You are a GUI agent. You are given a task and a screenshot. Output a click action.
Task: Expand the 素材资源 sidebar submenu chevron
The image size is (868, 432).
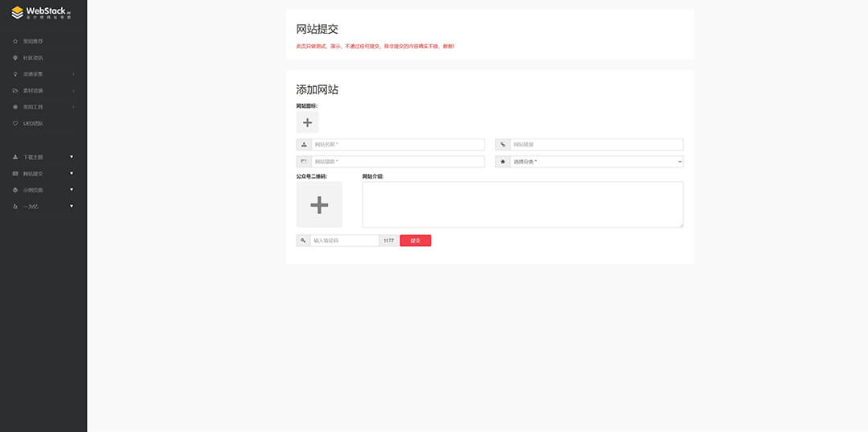(x=73, y=91)
